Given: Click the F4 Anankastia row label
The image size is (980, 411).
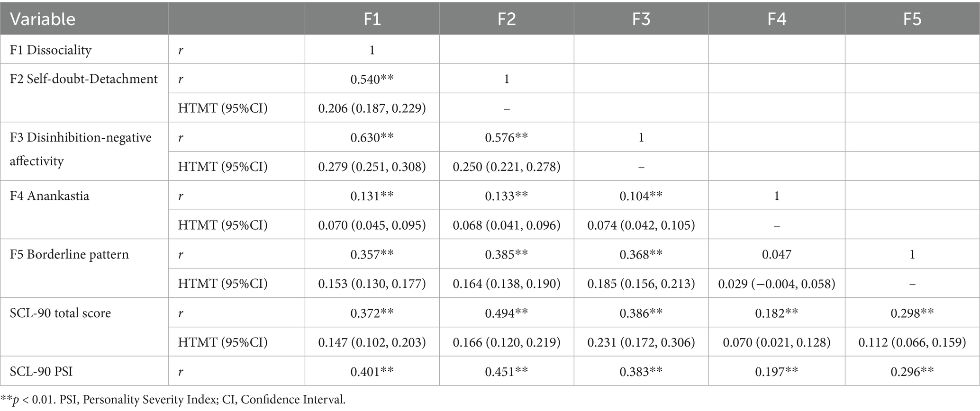Looking at the screenshot, I should coord(50,196).
